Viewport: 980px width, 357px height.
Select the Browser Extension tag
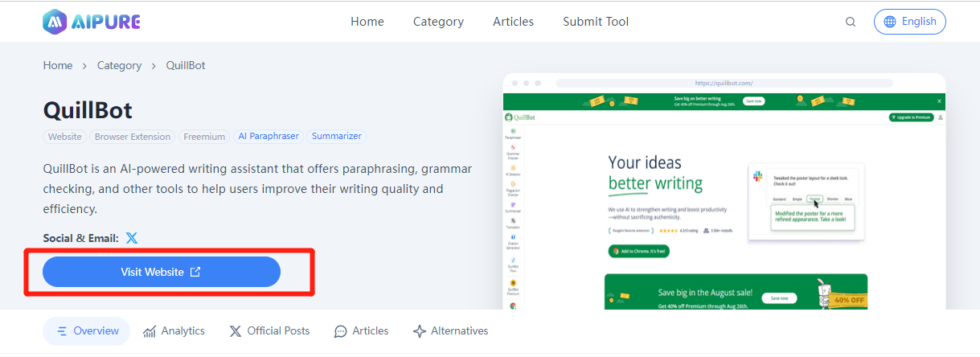point(133,137)
